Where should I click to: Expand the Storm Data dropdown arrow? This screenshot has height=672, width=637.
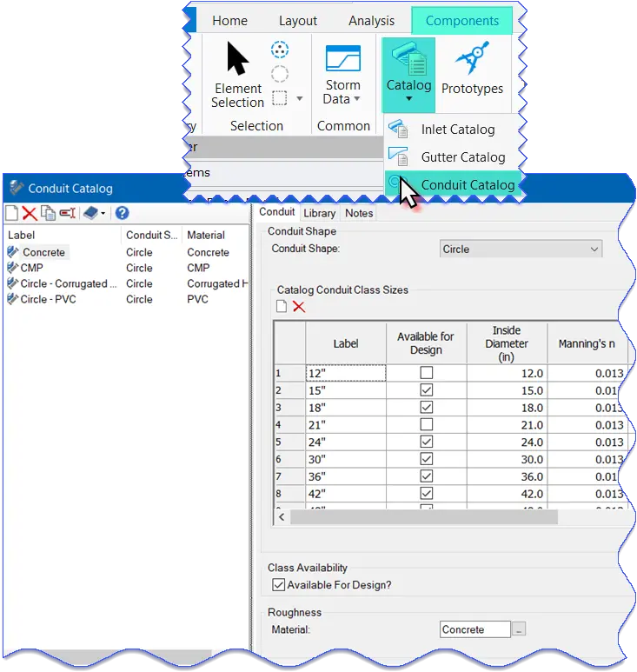[x=356, y=99]
